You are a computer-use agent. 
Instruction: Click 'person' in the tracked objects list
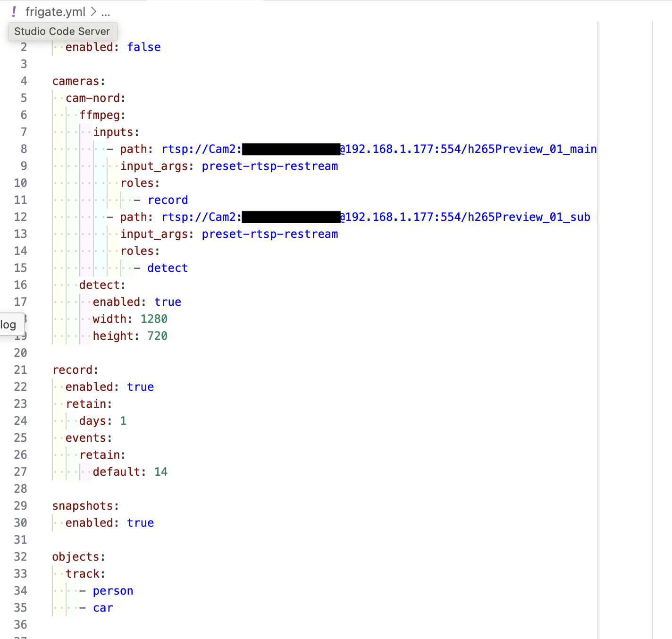click(x=113, y=591)
